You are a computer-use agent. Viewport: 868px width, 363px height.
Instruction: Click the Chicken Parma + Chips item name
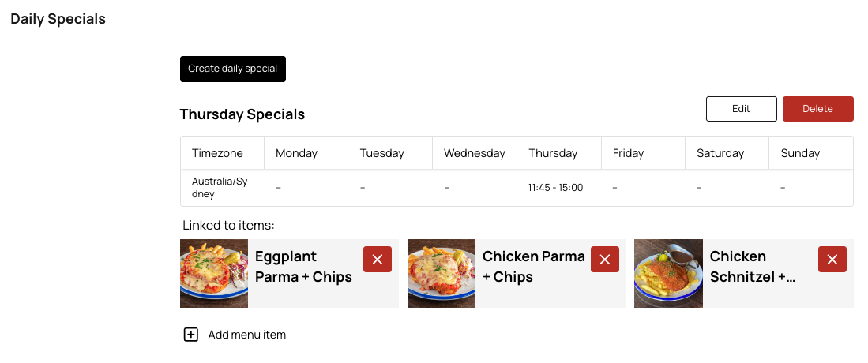[533, 267]
